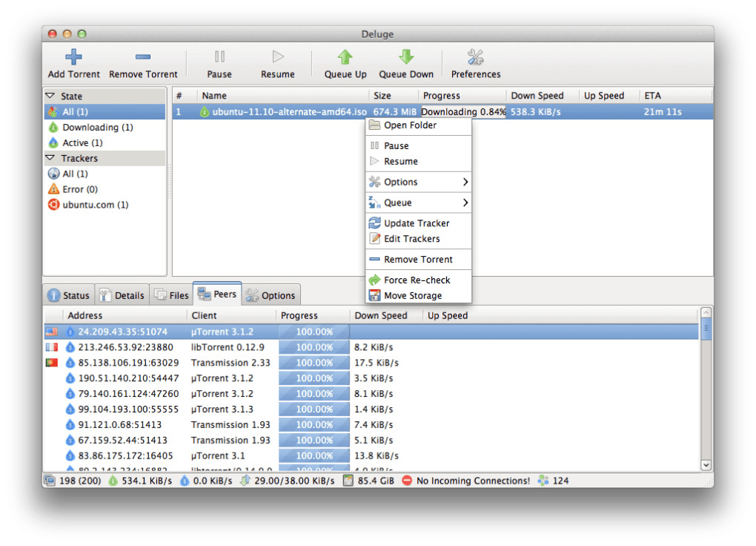Sort torrents by the Up Speed column header
This screenshot has height=546, width=756.
(x=609, y=96)
